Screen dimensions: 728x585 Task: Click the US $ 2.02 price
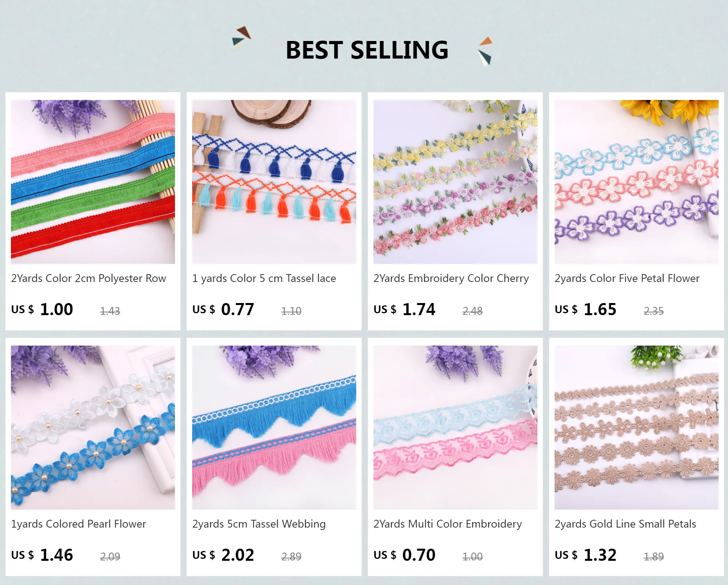coord(223,555)
